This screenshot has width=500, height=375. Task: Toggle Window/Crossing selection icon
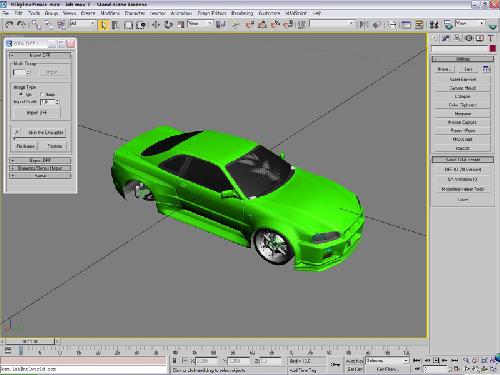tap(141, 25)
